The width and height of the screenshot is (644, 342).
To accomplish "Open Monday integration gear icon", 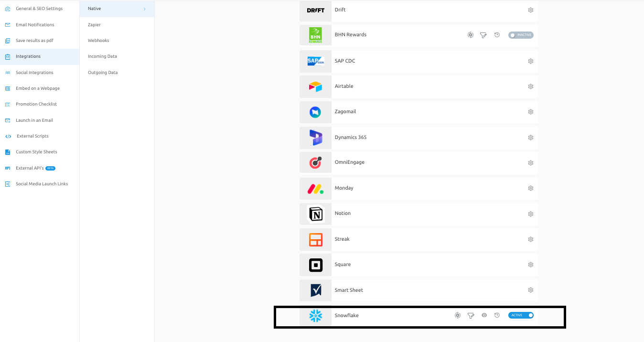I will click(530, 188).
